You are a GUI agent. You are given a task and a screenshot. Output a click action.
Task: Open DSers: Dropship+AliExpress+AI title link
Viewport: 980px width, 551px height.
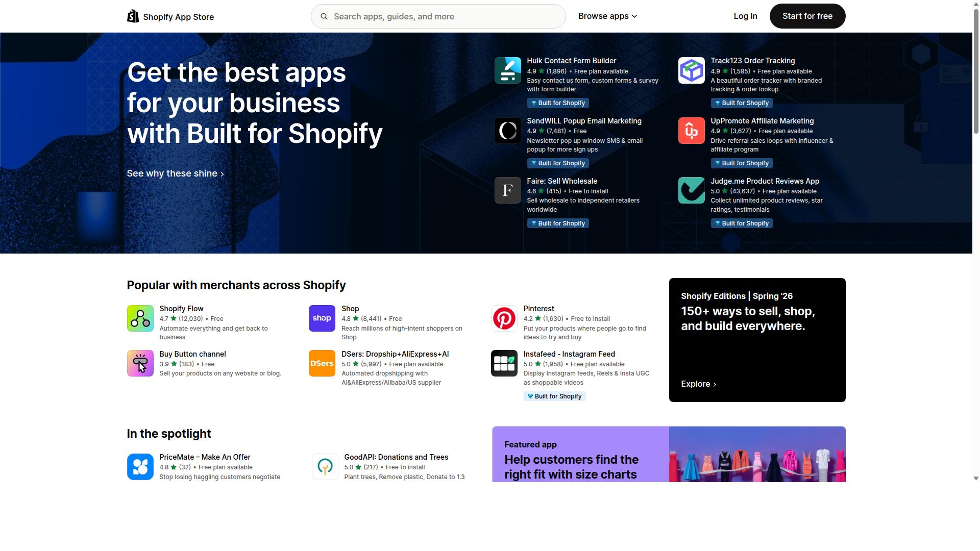(395, 354)
